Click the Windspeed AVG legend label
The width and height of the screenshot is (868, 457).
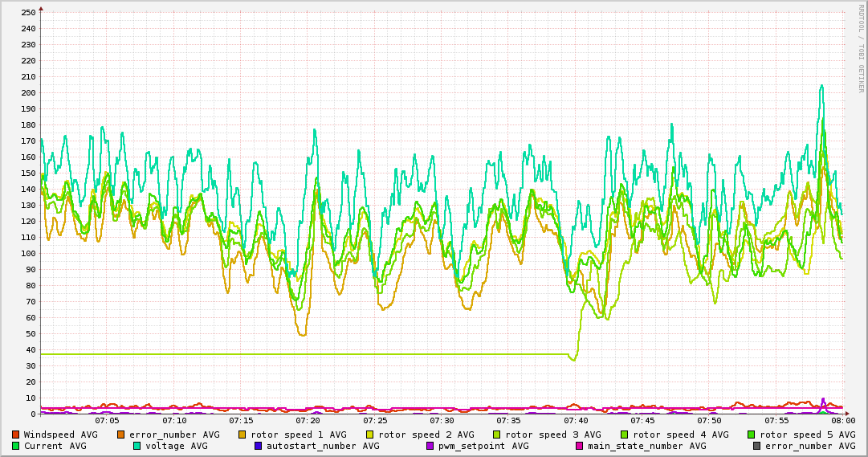tap(60, 435)
